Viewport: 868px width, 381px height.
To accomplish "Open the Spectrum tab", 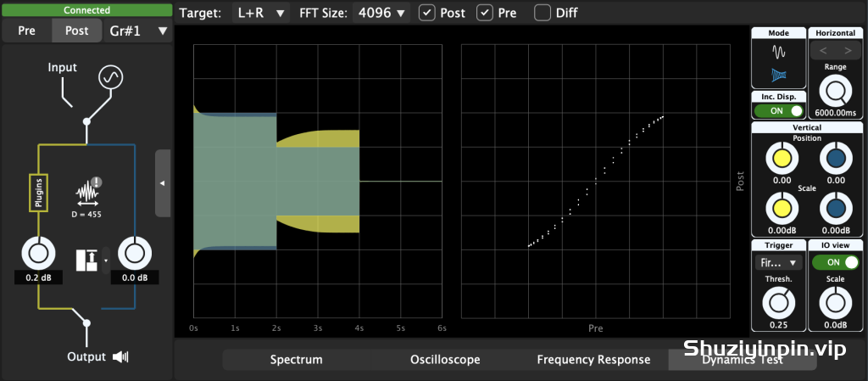I will [x=296, y=360].
